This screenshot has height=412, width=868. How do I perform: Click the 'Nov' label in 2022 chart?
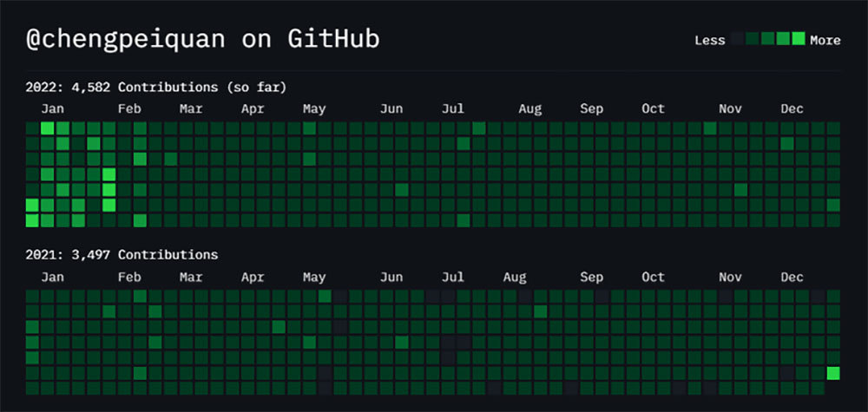pos(730,109)
